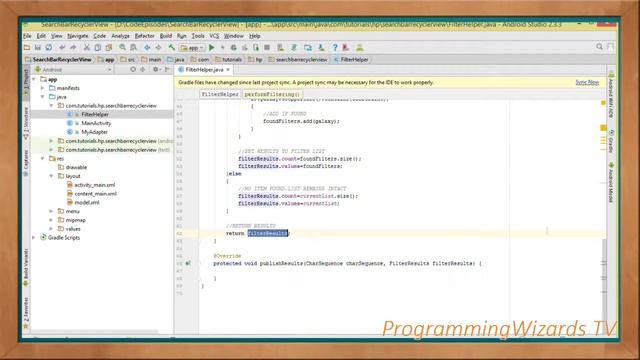
Task: Click the Make Project hammer icon
Action: [172, 48]
